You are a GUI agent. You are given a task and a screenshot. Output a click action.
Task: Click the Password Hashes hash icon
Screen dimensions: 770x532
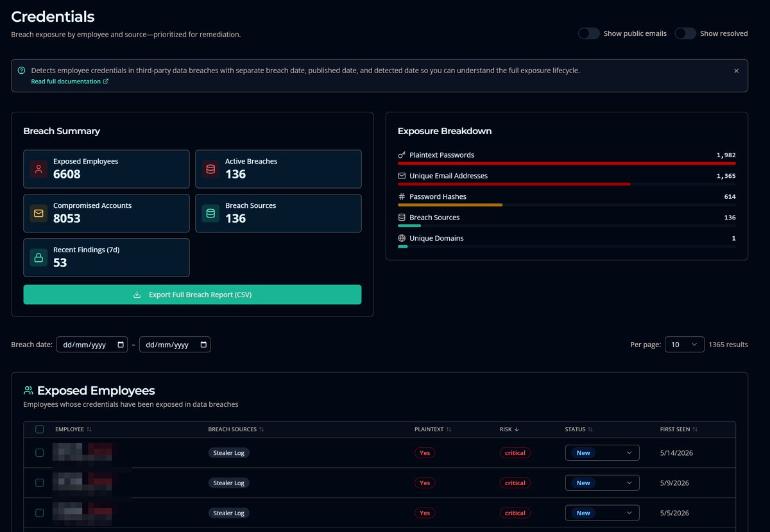click(x=402, y=196)
